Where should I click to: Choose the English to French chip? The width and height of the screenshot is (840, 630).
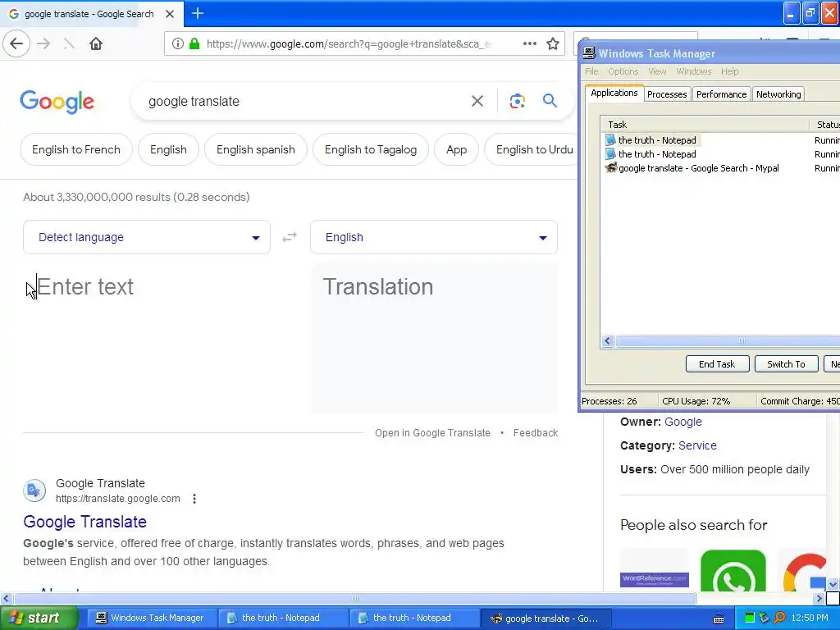pos(76,149)
